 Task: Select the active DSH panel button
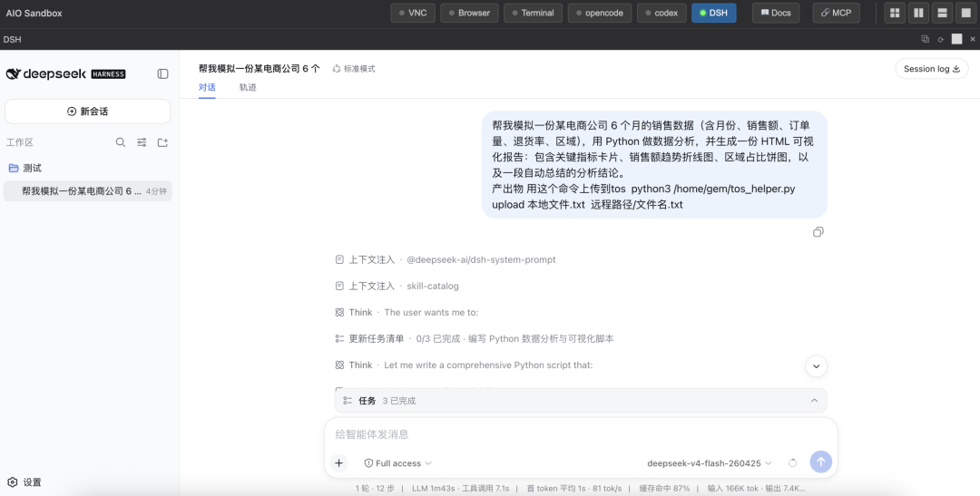pos(714,13)
